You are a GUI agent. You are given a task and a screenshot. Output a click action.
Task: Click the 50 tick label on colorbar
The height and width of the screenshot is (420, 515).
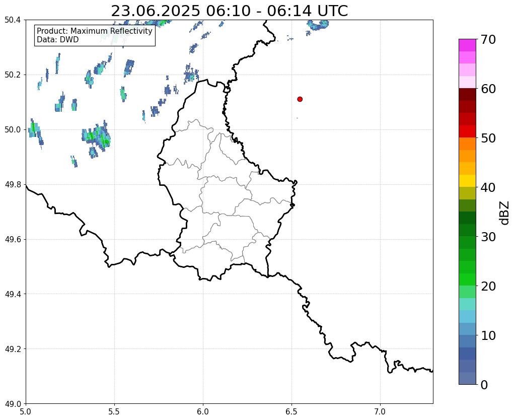(x=488, y=138)
